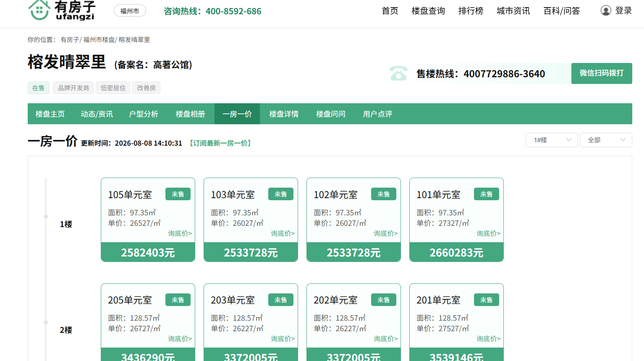Click 有房子 breadcrumb link
644x361 pixels.
click(69, 40)
